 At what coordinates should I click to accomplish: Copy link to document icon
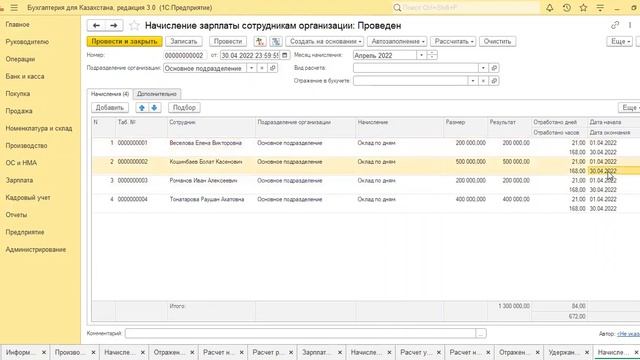coord(615,25)
